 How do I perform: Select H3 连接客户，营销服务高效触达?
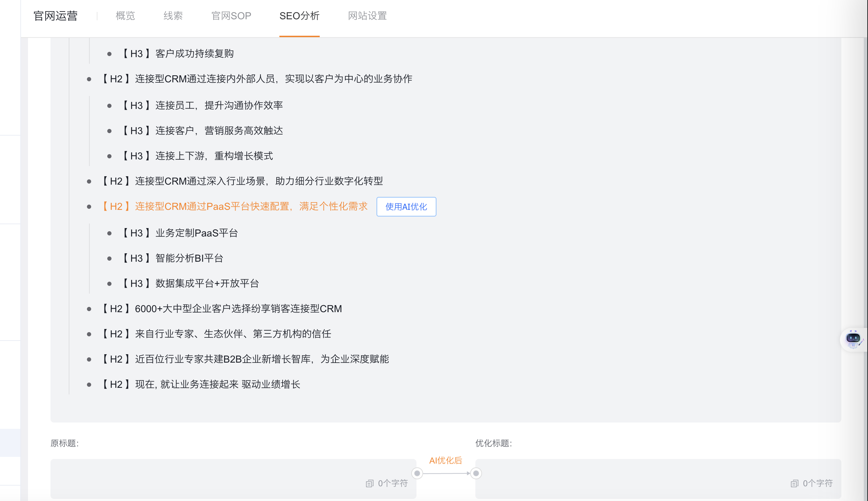click(x=202, y=131)
